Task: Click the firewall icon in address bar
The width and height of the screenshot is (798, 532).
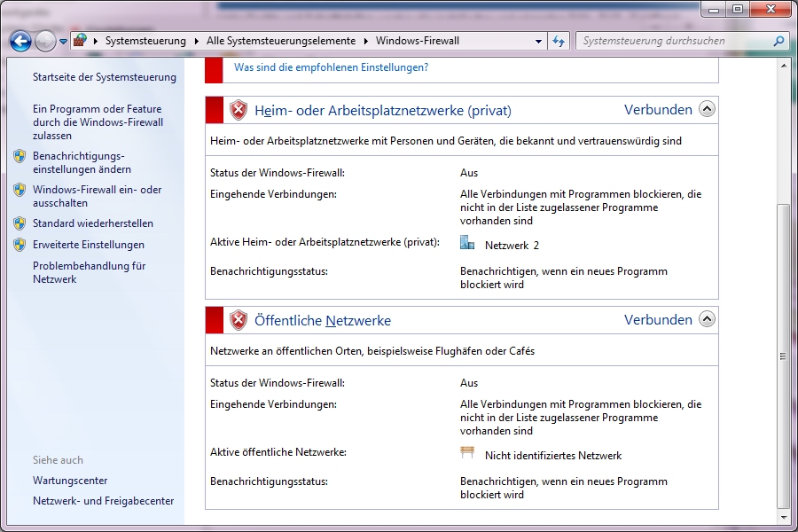Action: (80, 41)
